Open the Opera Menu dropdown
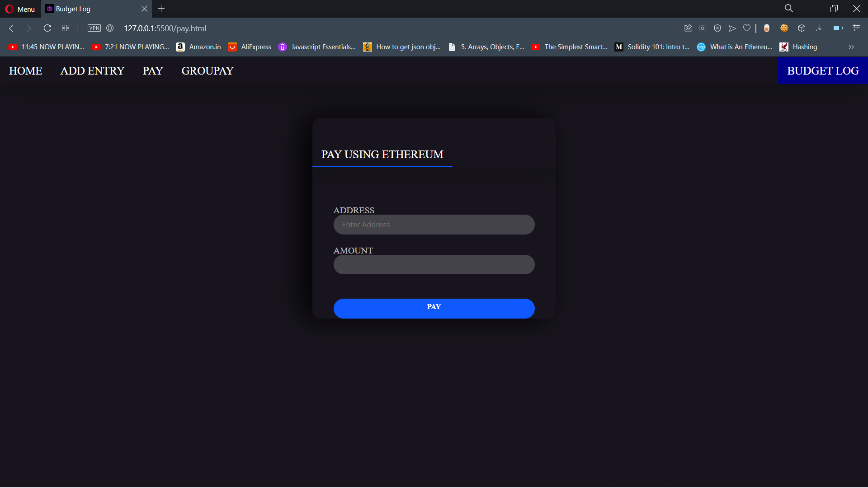868x488 pixels. [x=20, y=9]
